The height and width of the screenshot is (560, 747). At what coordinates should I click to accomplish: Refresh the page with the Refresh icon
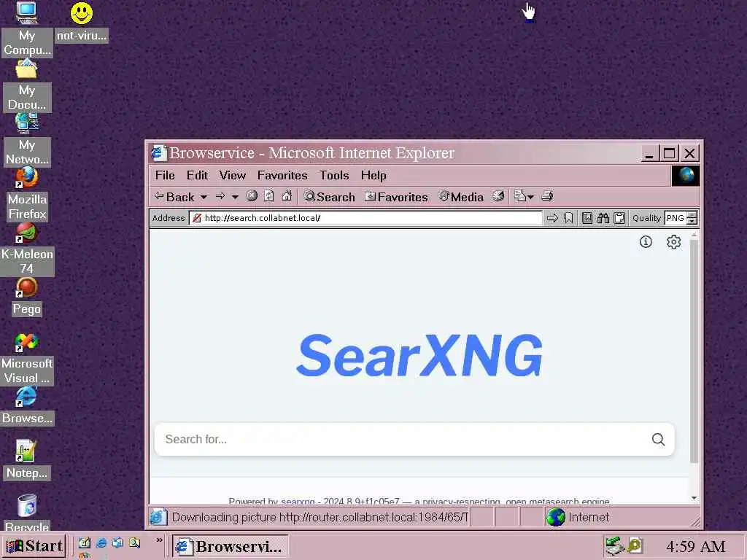(269, 196)
